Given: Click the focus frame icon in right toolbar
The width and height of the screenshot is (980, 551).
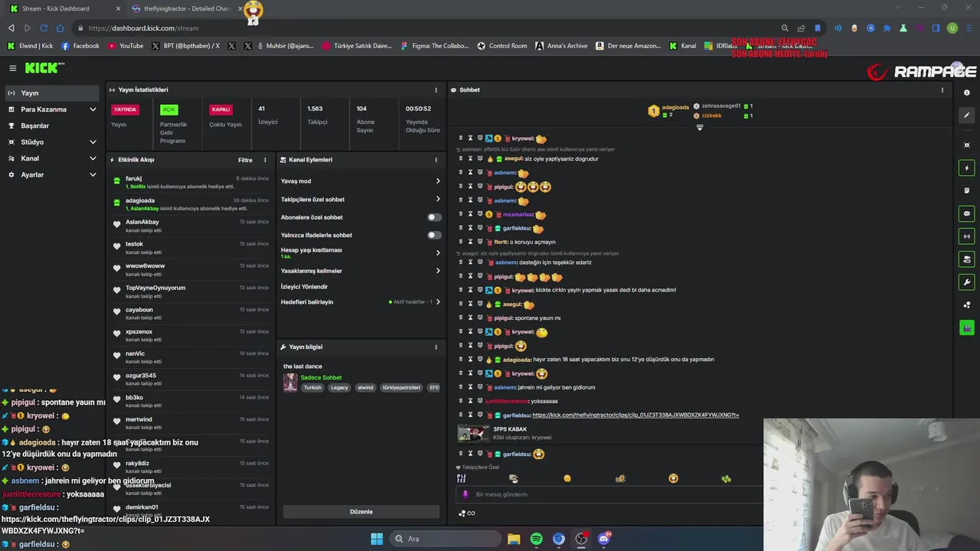Looking at the screenshot, I should 967,145.
